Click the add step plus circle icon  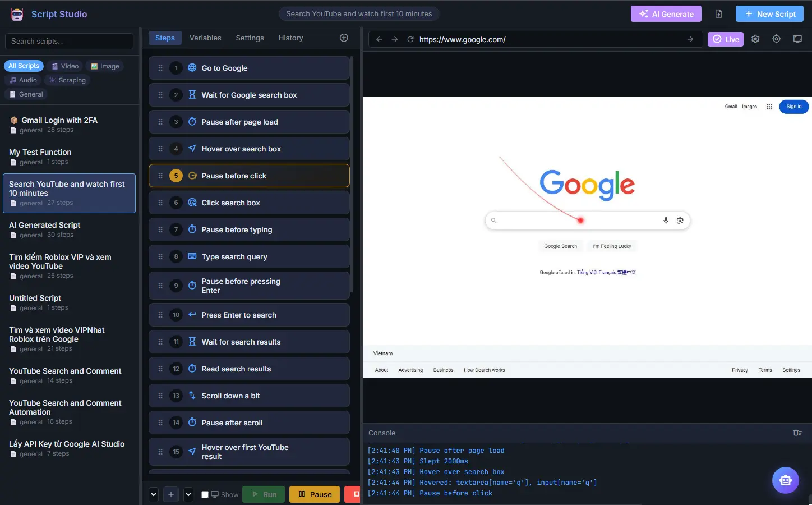pyautogui.click(x=344, y=38)
